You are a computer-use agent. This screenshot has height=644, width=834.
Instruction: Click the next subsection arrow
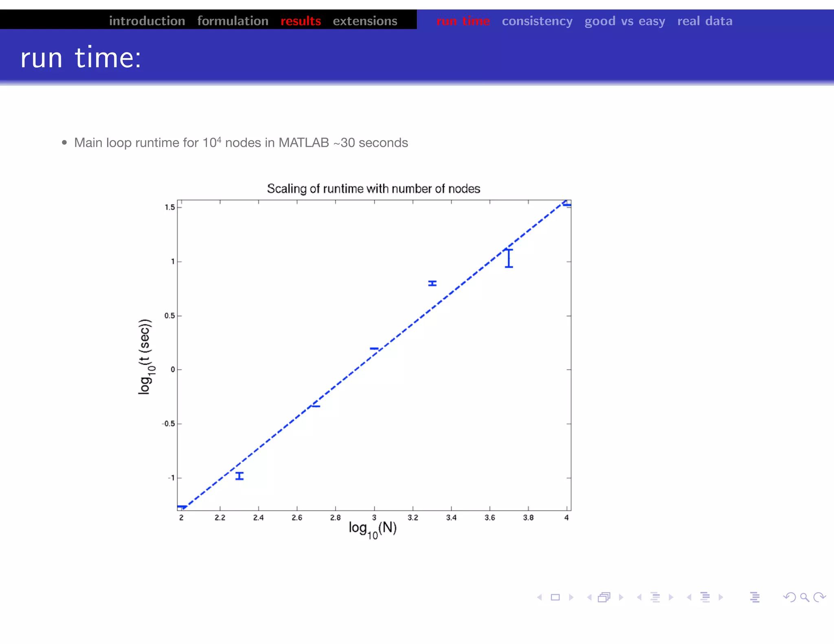[x=671, y=597]
